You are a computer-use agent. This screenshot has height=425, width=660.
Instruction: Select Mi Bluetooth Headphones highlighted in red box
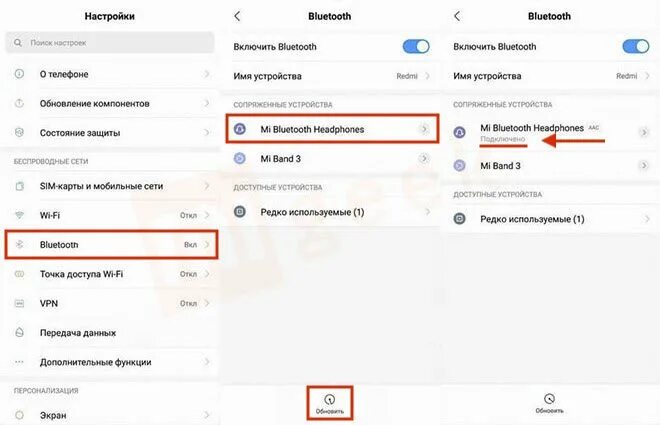click(x=333, y=129)
